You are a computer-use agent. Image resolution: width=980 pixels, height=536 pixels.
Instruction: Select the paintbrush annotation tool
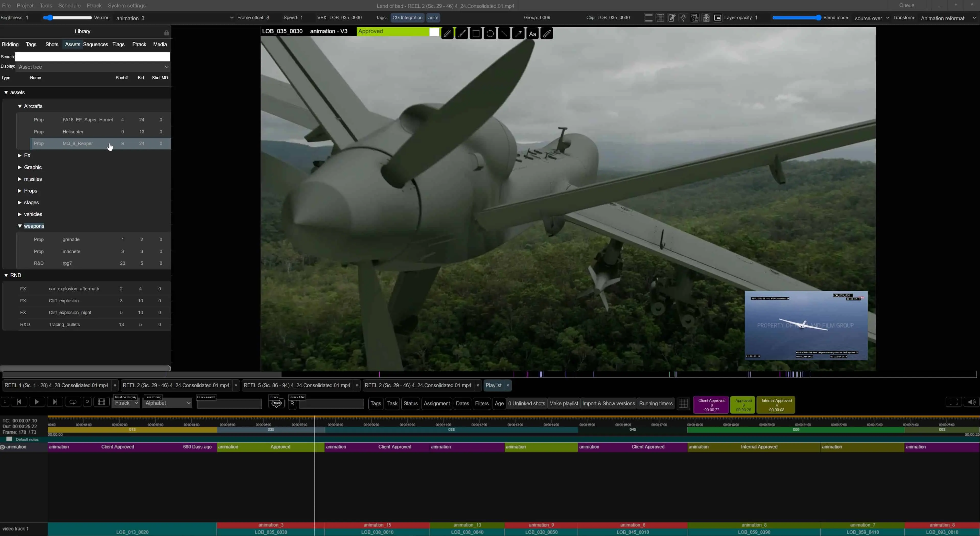(x=461, y=34)
